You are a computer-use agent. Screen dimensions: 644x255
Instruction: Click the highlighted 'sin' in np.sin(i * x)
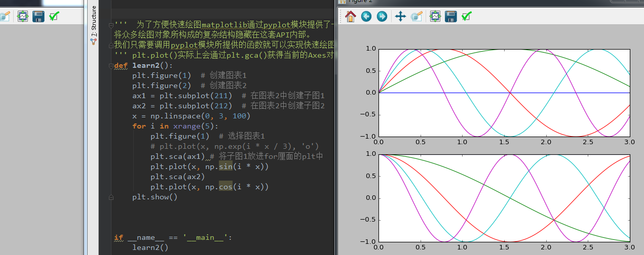tap(225, 167)
